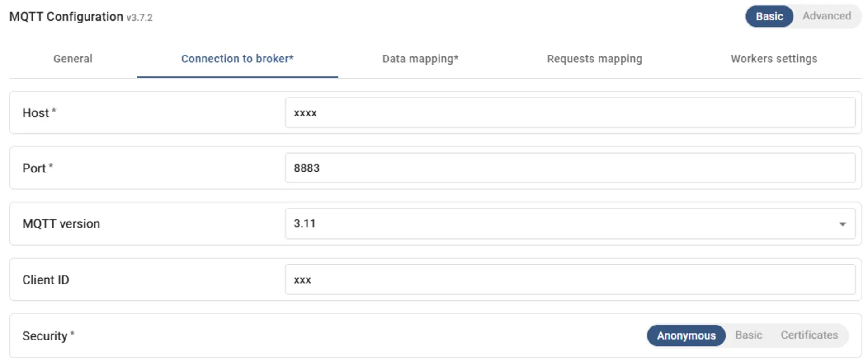
Task: Select the 3.11 version value
Action: (x=305, y=223)
